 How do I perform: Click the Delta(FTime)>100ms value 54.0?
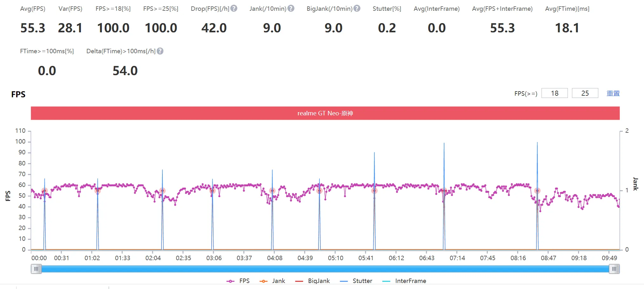[x=125, y=71]
